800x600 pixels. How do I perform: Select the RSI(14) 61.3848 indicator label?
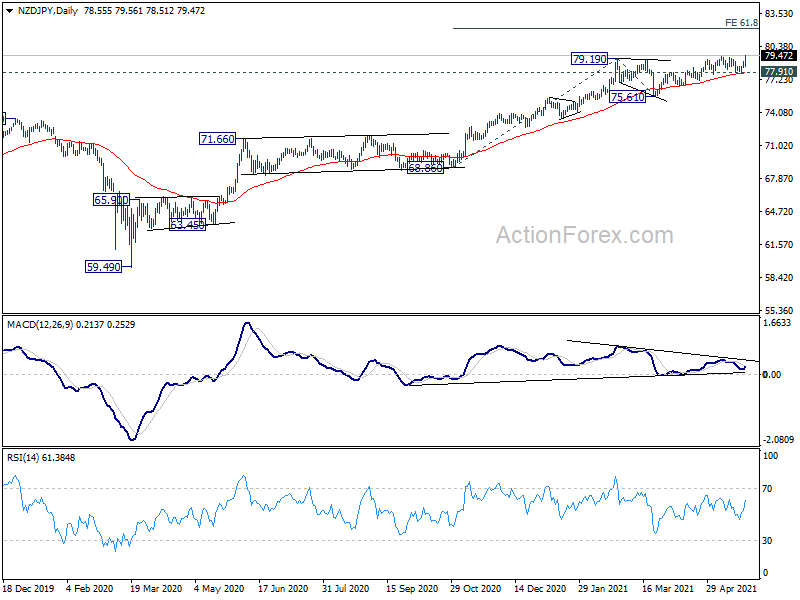click(x=41, y=458)
